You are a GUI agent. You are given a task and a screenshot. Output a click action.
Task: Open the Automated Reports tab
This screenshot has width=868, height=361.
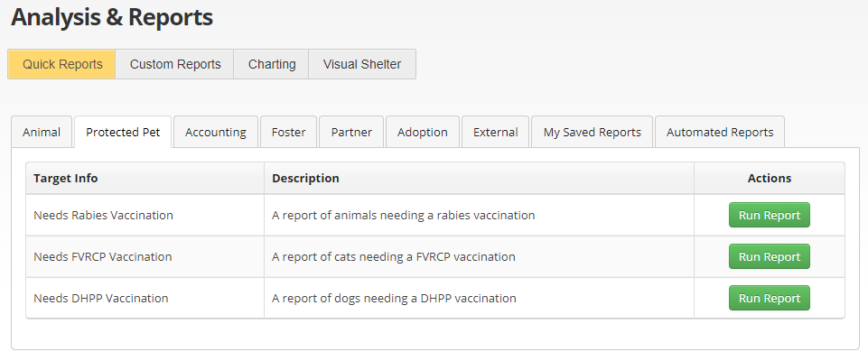pyautogui.click(x=720, y=132)
